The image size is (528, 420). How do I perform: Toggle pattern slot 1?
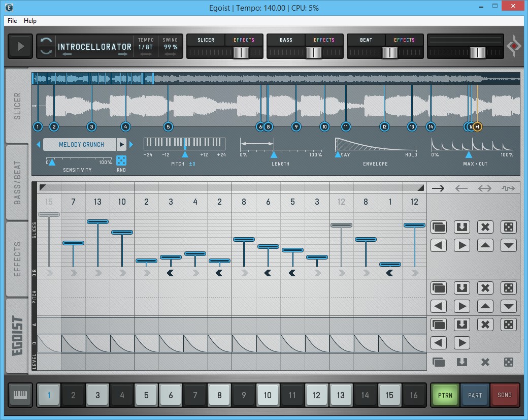pos(49,395)
